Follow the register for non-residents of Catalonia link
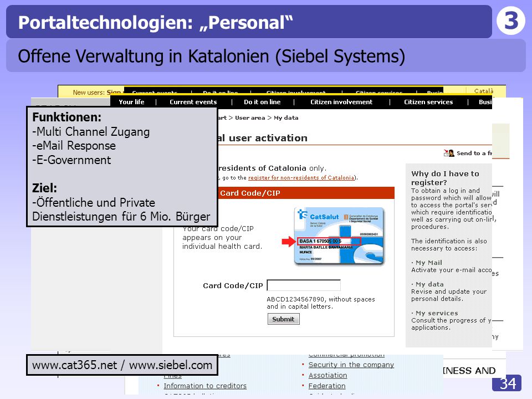532x399 pixels. (x=301, y=177)
